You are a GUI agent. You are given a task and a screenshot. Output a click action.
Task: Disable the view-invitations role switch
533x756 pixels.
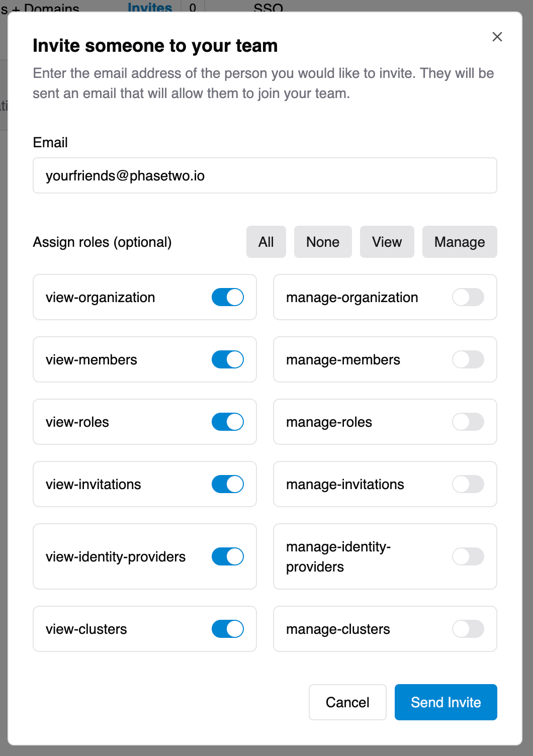[x=227, y=484]
